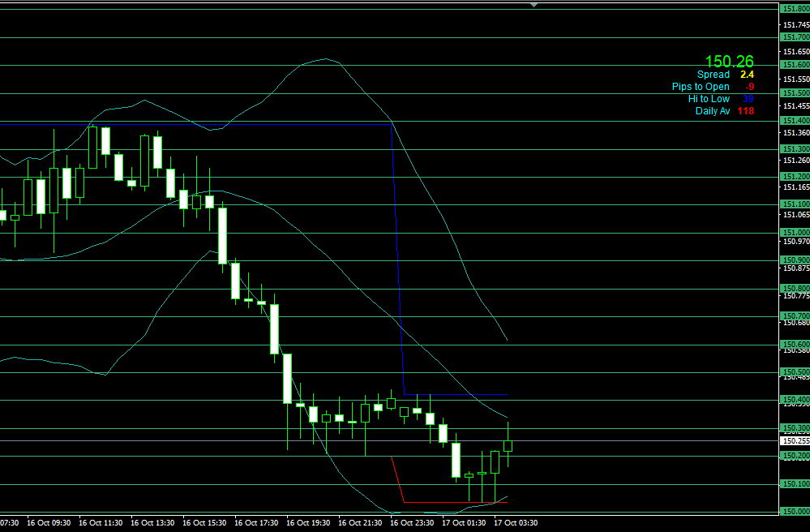Click the 16 Oct 17:30 time label
This screenshot has width=810, height=532.
pyautogui.click(x=256, y=523)
